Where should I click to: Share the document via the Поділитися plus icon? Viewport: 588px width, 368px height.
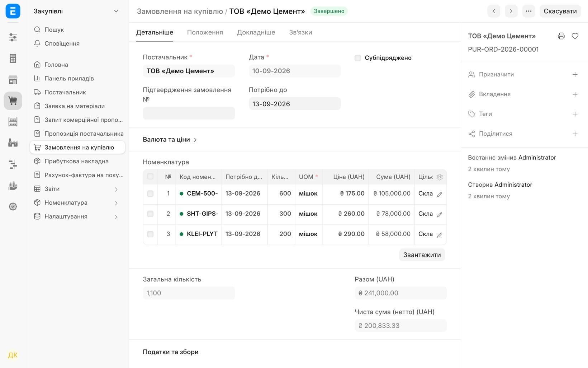[575, 134]
